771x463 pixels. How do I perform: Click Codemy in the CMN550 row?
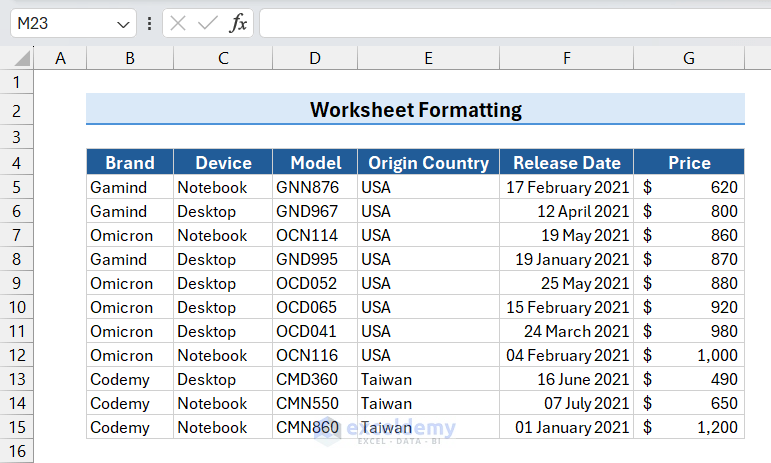pos(130,403)
